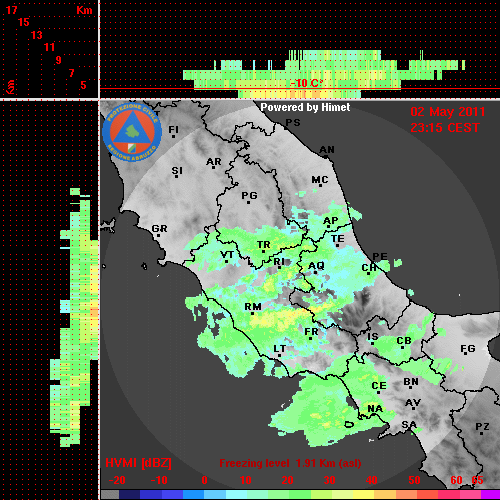Click the Protezione Civile Abruzzo logo

coord(132,132)
